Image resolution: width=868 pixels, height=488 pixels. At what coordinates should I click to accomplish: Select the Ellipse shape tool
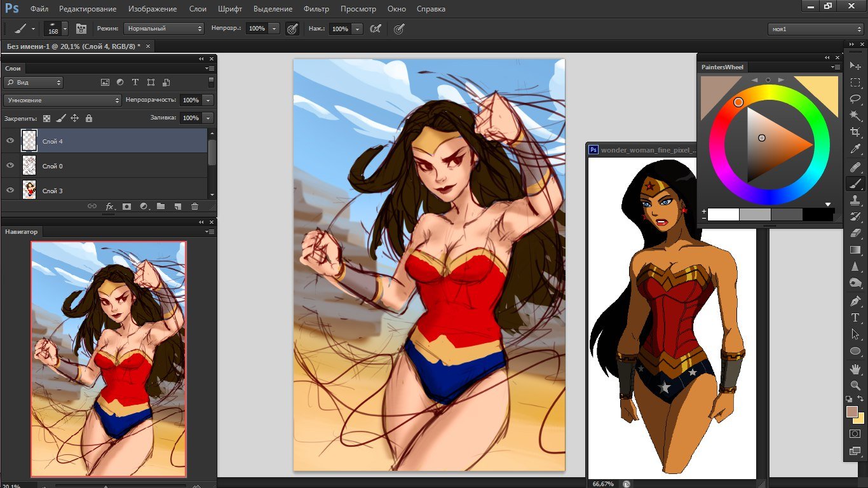(x=855, y=351)
